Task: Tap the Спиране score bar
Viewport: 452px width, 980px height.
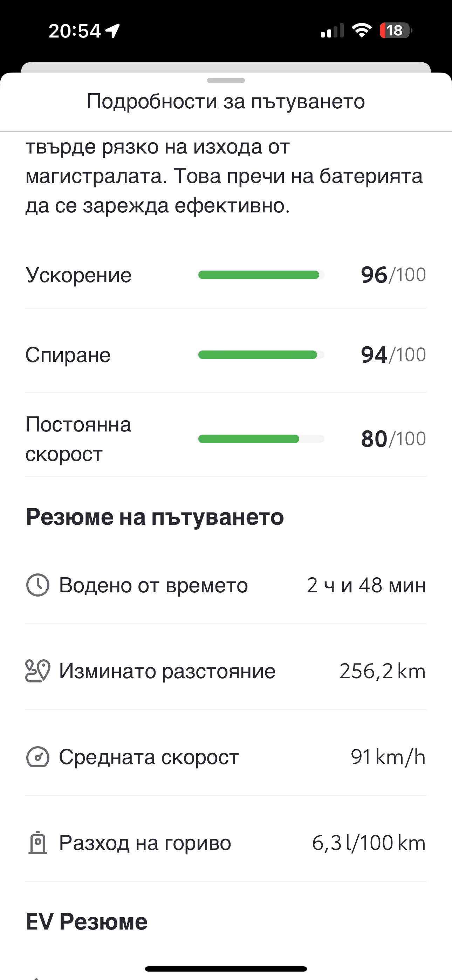Action: click(x=261, y=355)
